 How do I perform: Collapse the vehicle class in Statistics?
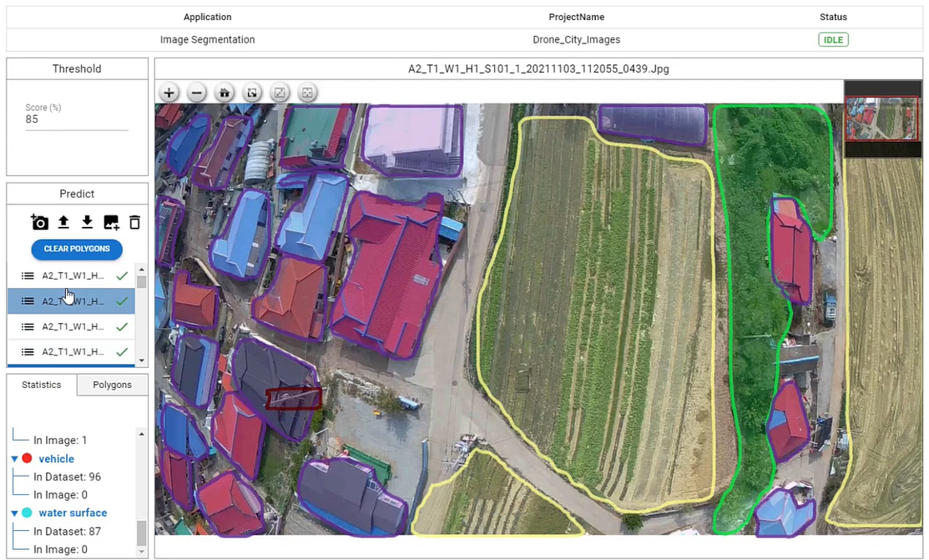14,458
